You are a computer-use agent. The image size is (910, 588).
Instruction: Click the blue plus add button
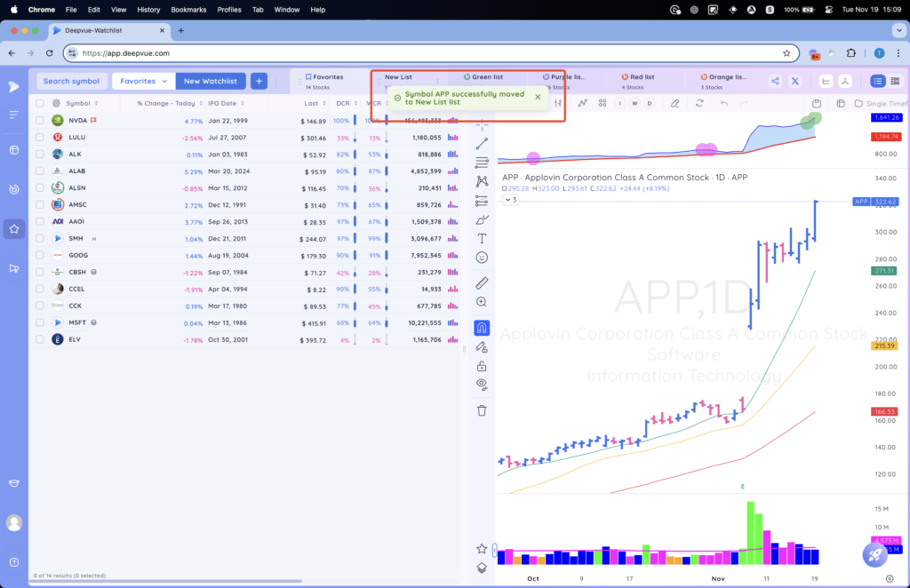259,81
